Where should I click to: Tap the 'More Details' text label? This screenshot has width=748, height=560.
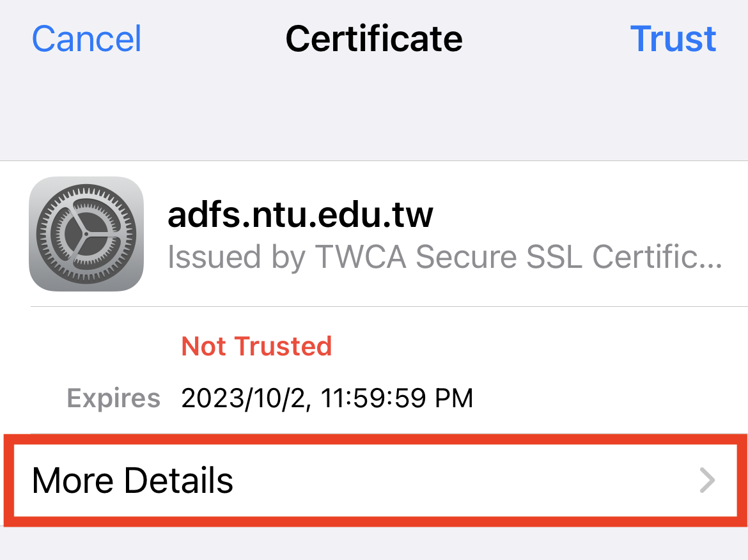pos(132,480)
